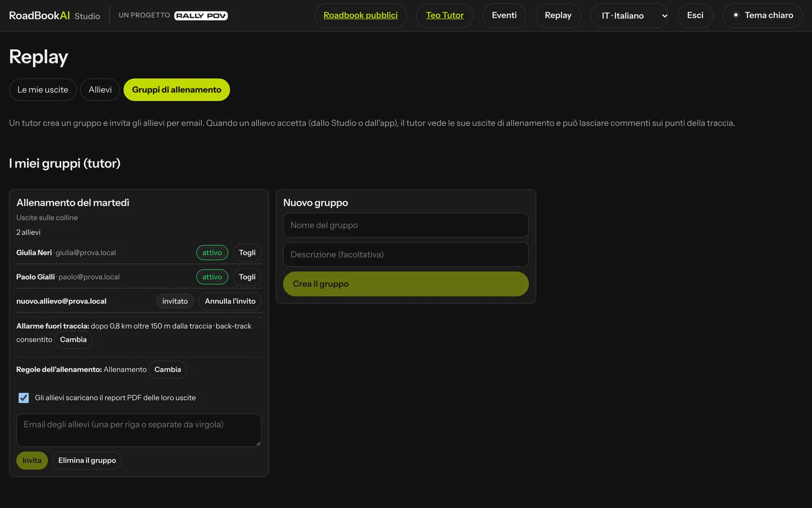The image size is (812, 508).
Task: Go to Eventi in the top navigation
Action: coord(504,16)
